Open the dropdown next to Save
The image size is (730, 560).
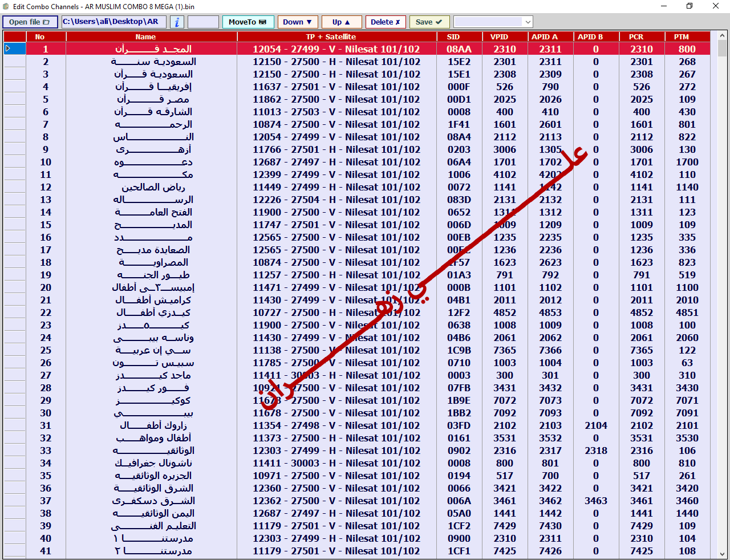pos(528,22)
